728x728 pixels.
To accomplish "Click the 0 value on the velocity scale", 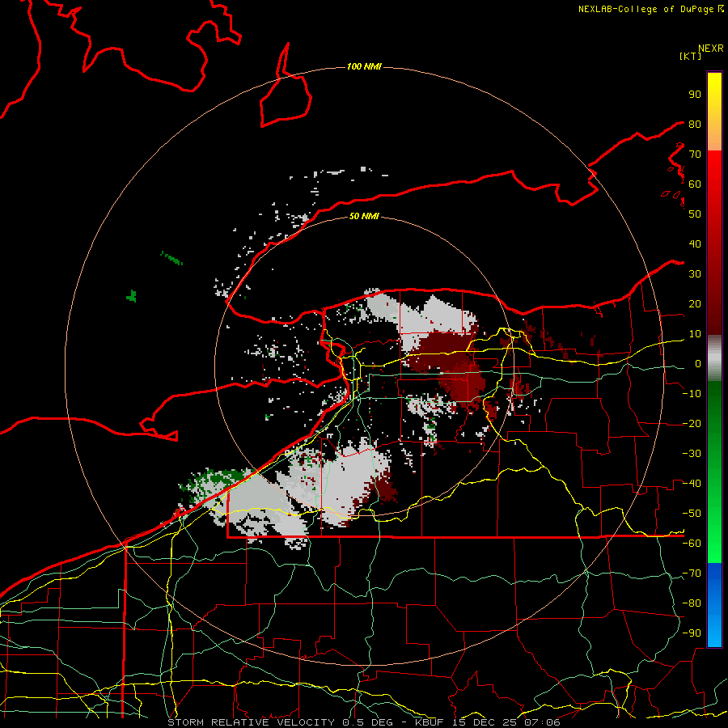I will (x=698, y=363).
